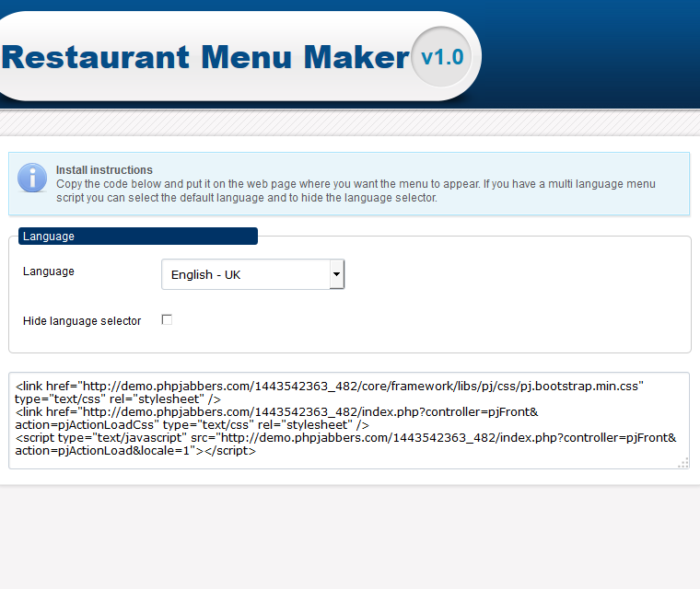Tick the Hide language selector checkbox
This screenshot has height=589, width=700.
167,319
